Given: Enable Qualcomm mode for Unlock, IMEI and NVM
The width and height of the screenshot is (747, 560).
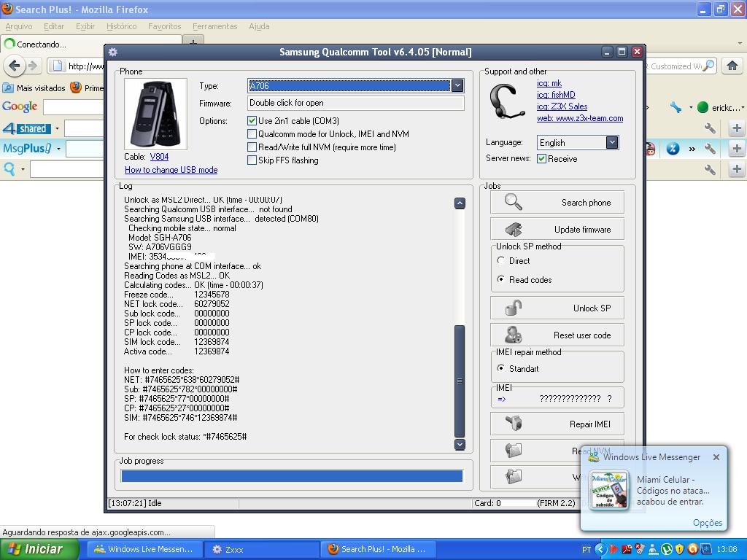Looking at the screenshot, I should coord(252,134).
